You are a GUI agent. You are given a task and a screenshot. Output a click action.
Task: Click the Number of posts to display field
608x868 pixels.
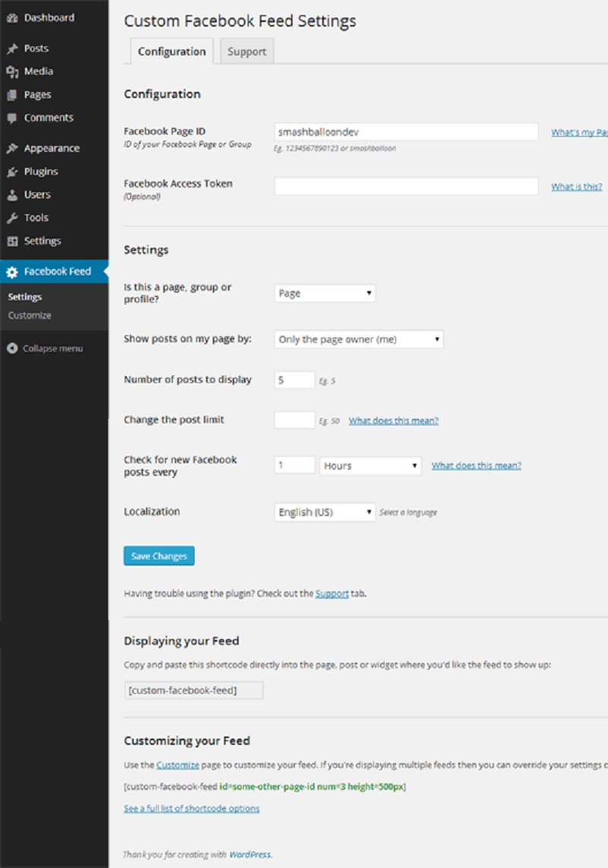[x=295, y=380]
